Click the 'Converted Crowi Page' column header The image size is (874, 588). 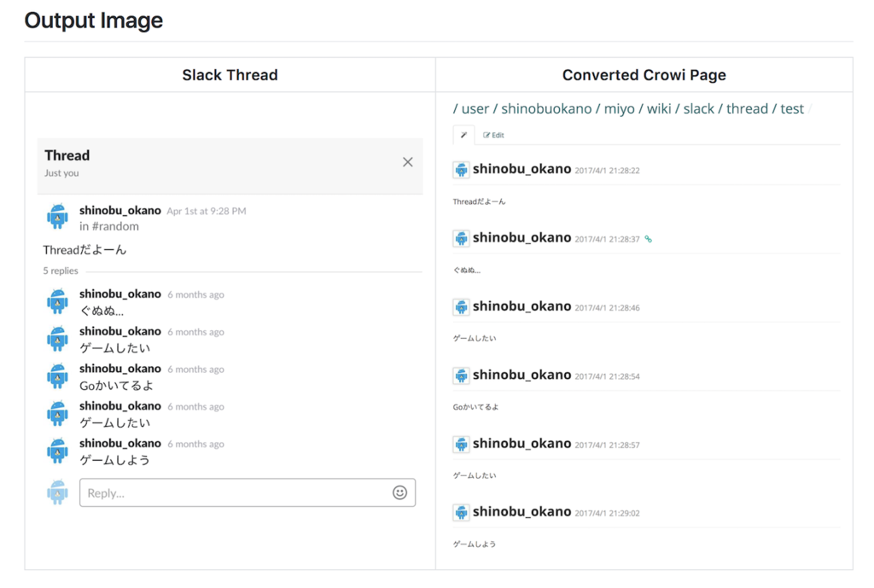pyautogui.click(x=644, y=75)
